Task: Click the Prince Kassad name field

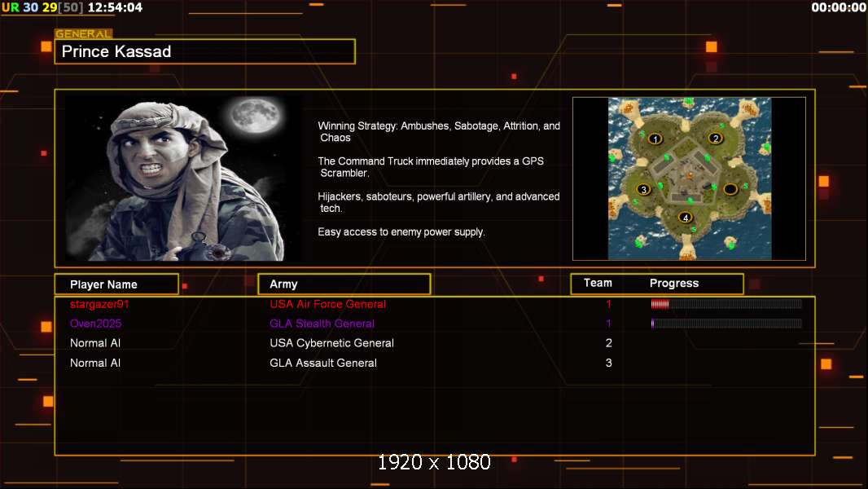Action: (x=205, y=51)
